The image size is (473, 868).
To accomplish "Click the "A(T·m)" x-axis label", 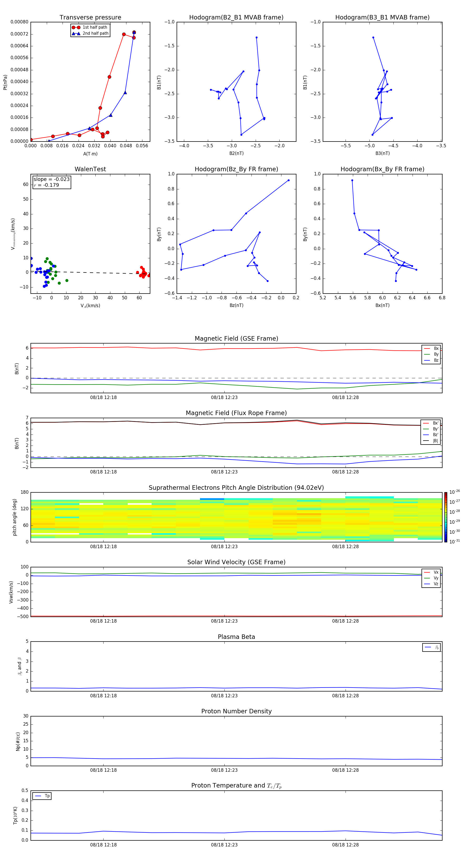I will point(90,154).
